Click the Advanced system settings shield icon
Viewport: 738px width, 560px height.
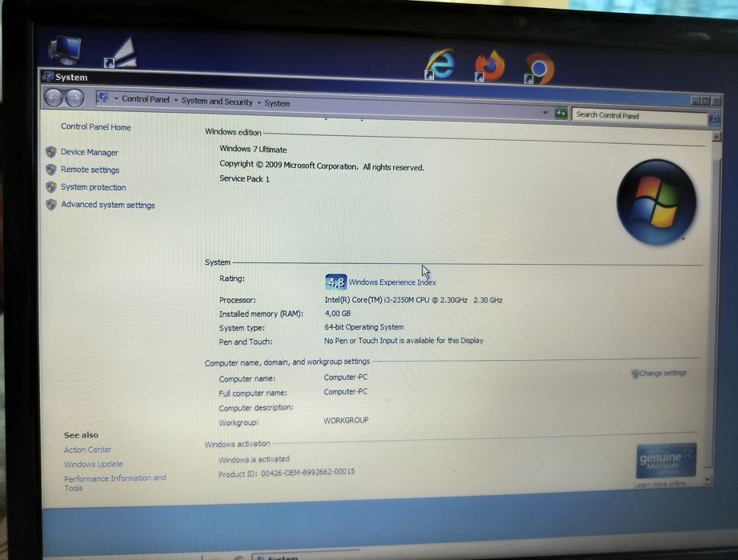tap(51, 204)
